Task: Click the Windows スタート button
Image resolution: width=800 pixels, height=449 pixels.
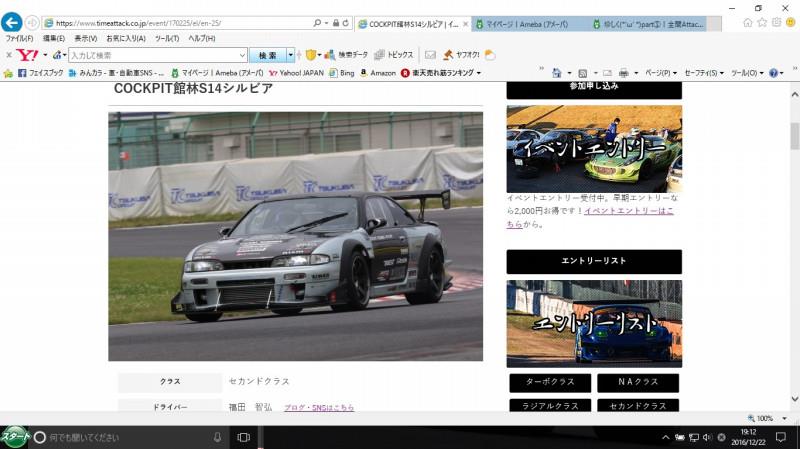Action: coord(15,437)
